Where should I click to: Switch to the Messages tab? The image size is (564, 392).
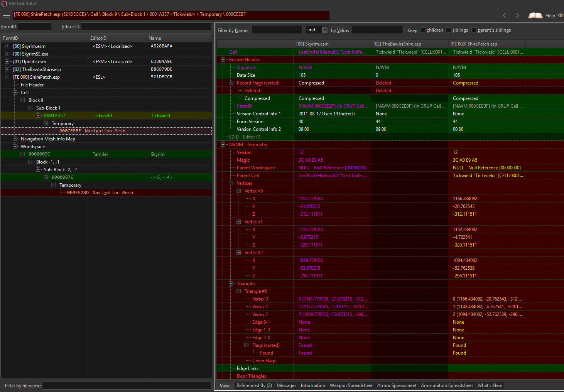[286, 385]
